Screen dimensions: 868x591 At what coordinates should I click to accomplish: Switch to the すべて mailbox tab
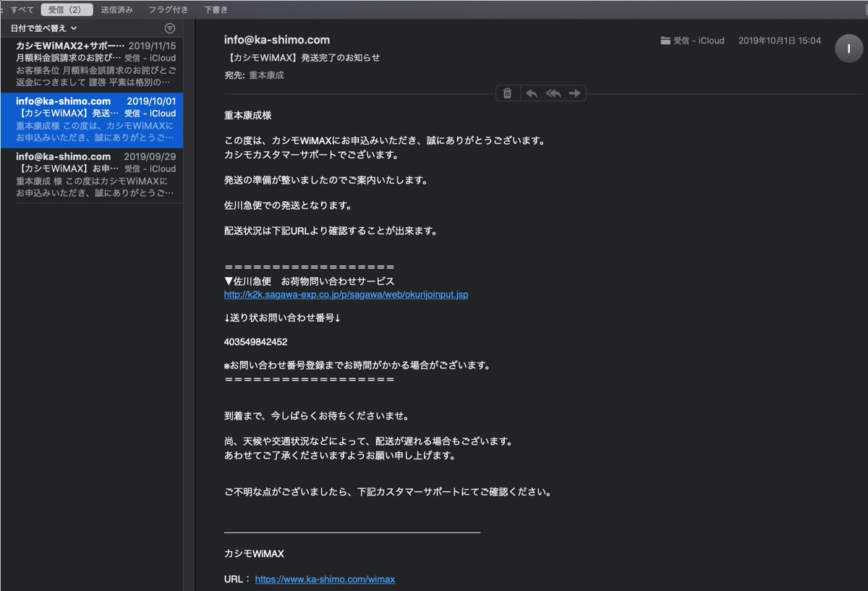click(x=22, y=9)
